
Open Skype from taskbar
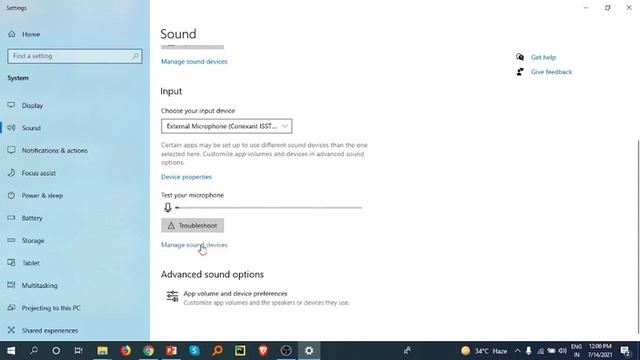click(x=194, y=351)
